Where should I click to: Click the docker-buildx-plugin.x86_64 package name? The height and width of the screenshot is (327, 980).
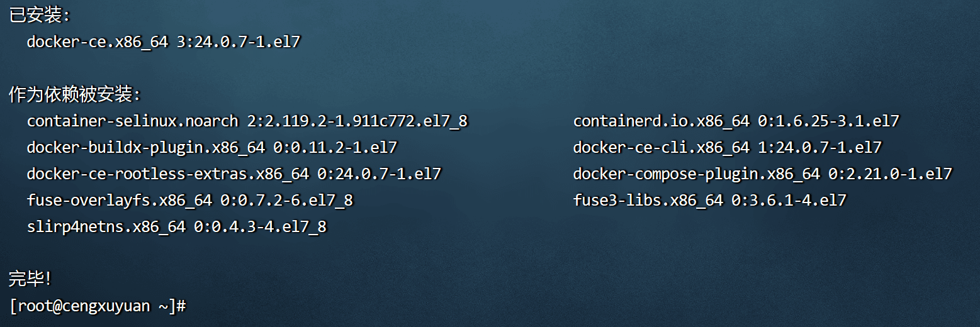[145, 147]
